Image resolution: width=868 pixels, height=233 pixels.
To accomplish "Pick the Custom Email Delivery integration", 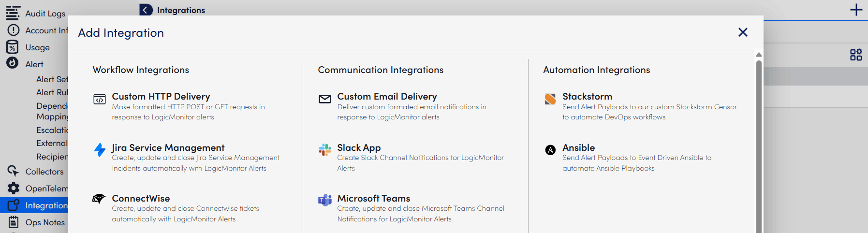I will click(x=387, y=96).
